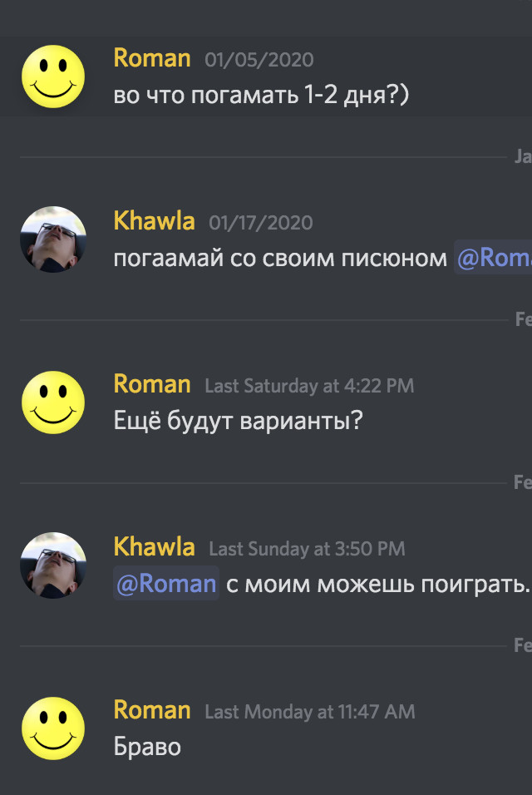
Task: Click the @Rom mention at the right edge
Action: 507,258
